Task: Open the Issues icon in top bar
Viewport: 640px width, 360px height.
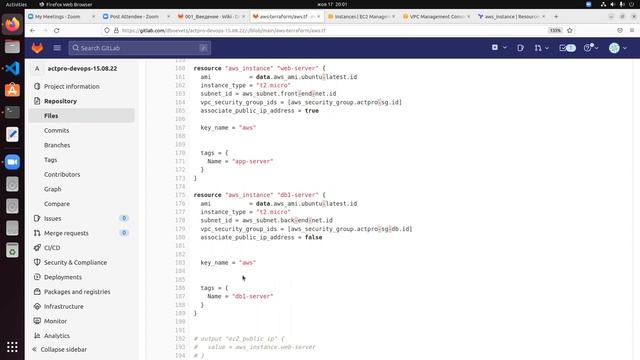Action: [520, 48]
